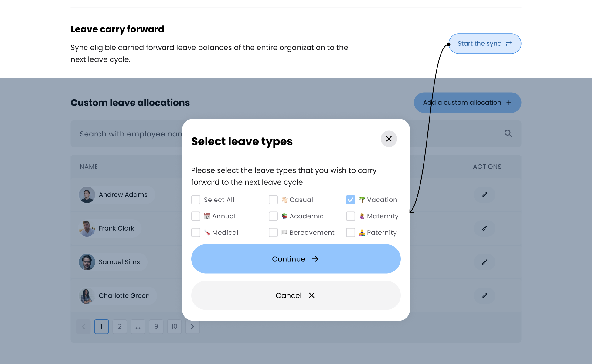This screenshot has width=592, height=364.
Task: Add a custom allocation
Action: 467,103
